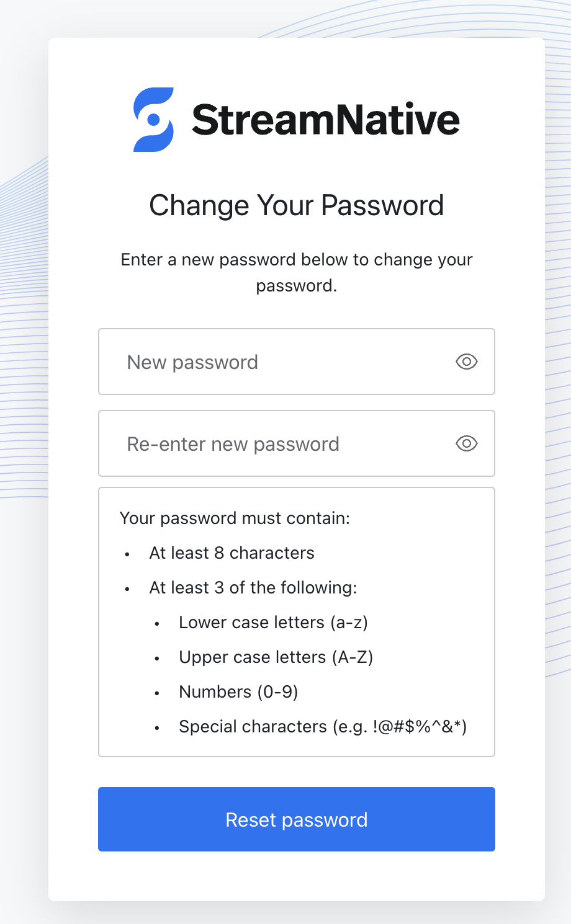This screenshot has width=571, height=924.
Task: Toggle visibility of the New password entry
Action: [x=467, y=362]
